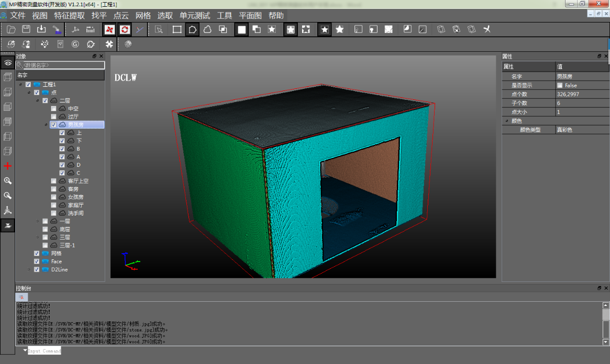
Task: Click the circled G icon in second toolbar
Action: [75, 44]
